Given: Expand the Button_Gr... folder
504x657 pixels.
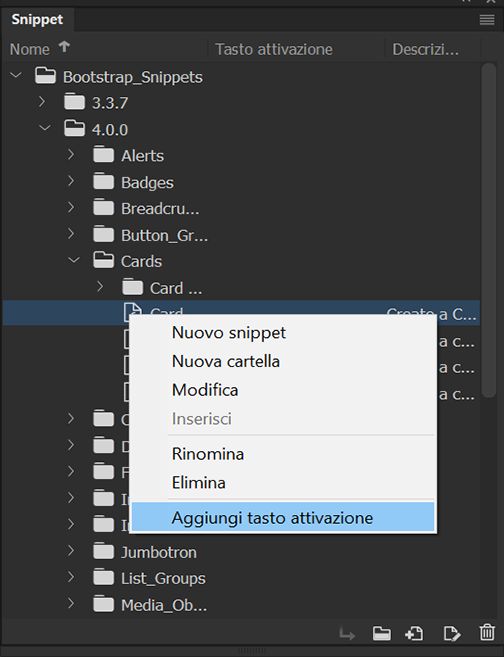Looking at the screenshot, I should tap(71, 234).
